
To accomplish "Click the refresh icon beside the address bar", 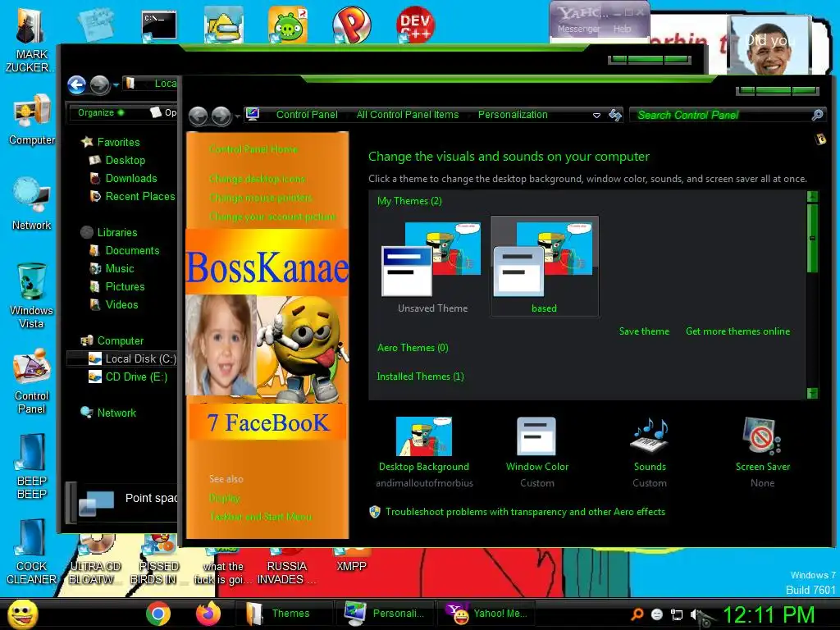I will coord(615,115).
